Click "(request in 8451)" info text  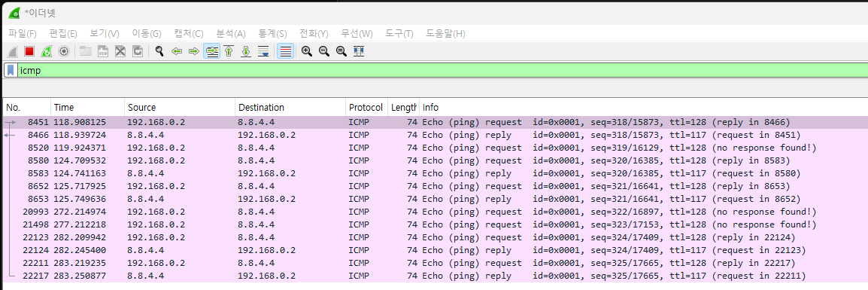tap(756, 135)
